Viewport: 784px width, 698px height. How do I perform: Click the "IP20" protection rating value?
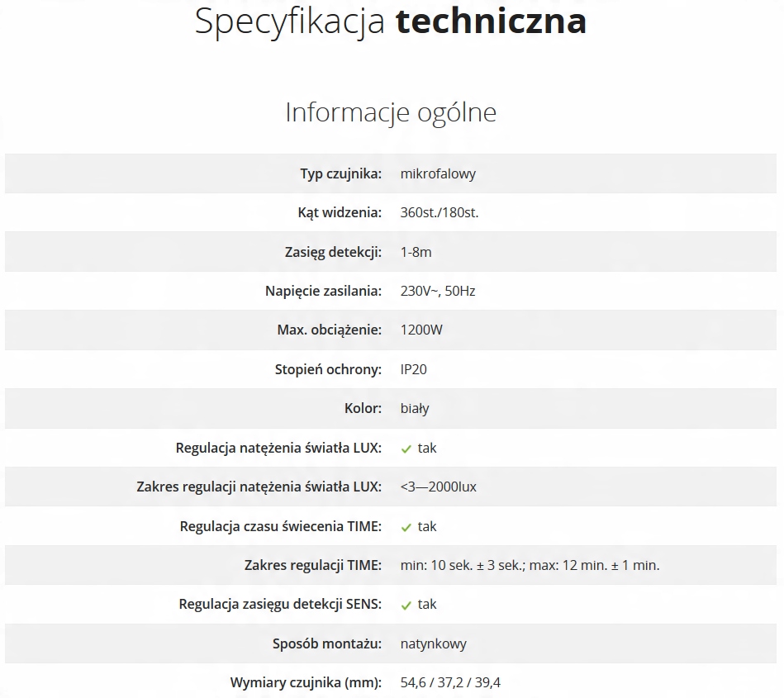tap(414, 369)
